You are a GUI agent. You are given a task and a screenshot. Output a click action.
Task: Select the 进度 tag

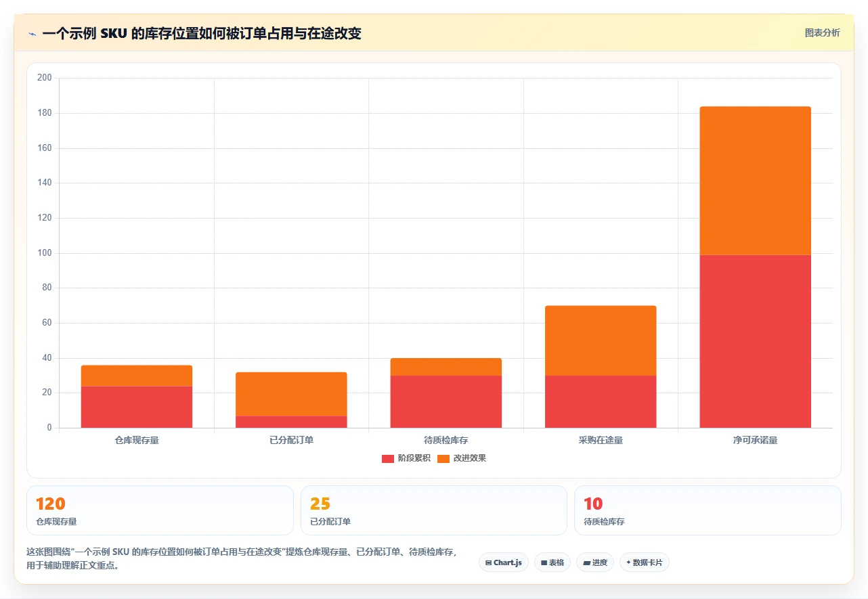[595, 562]
